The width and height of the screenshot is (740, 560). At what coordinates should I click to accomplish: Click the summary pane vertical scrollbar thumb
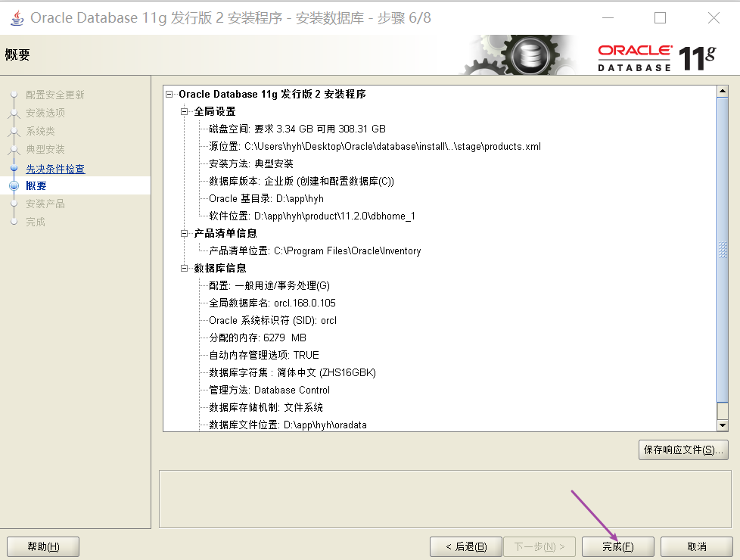722,249
